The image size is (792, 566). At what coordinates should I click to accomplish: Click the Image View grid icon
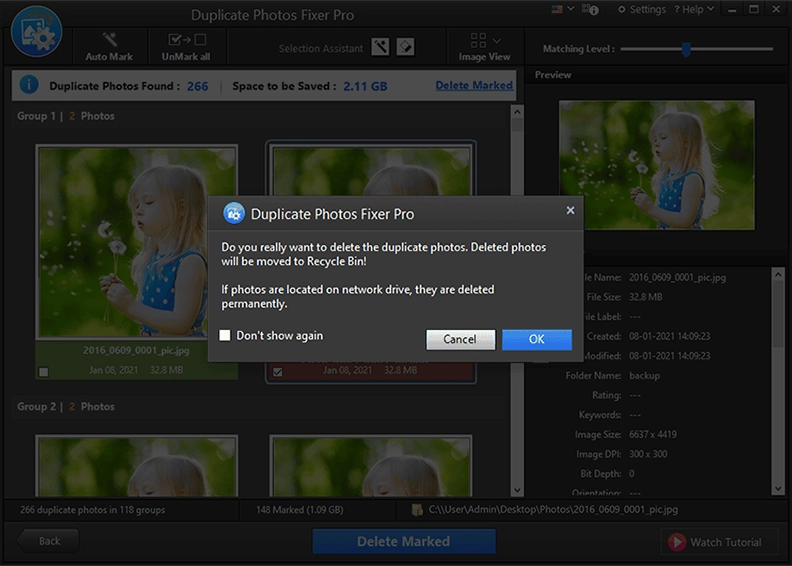pyautogui.click(x=478, y=40)
